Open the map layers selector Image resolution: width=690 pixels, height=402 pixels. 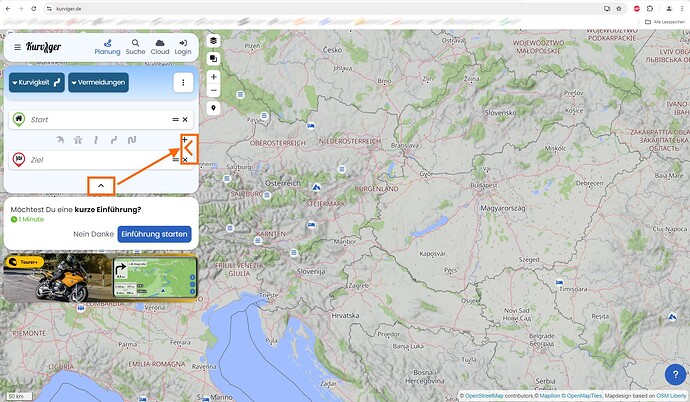(213, 40)
